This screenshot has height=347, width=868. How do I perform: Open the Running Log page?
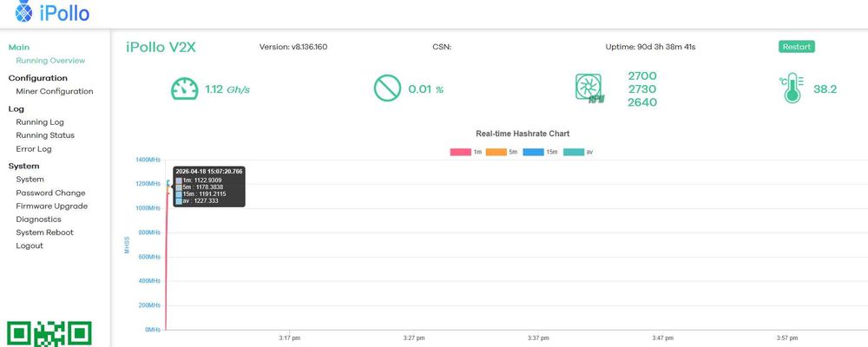pos(40,122)
